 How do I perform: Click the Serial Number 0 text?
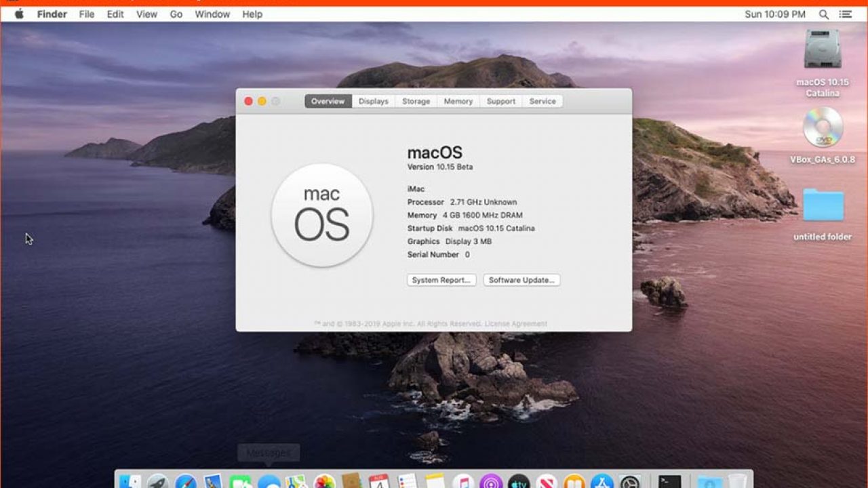(x=438, y=255)
